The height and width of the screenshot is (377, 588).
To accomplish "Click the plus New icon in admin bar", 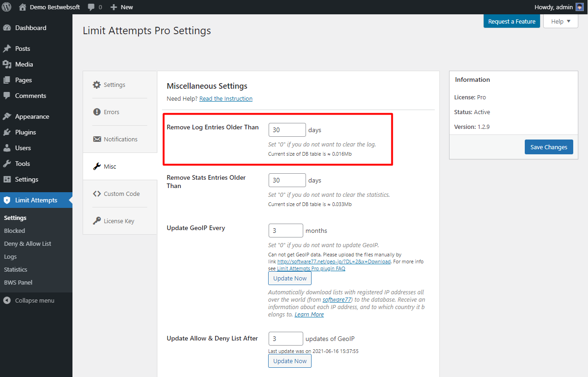I will coord(114,7).
